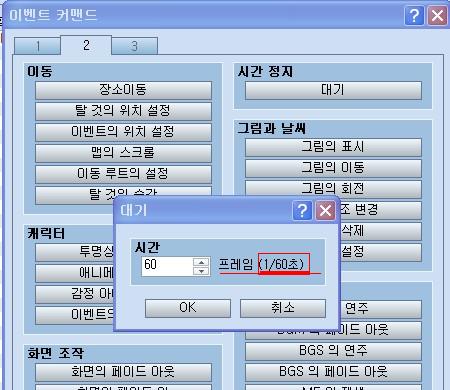
Task: Open 탈 것의 위치 설정 command
Action: (x=123, y=111)
